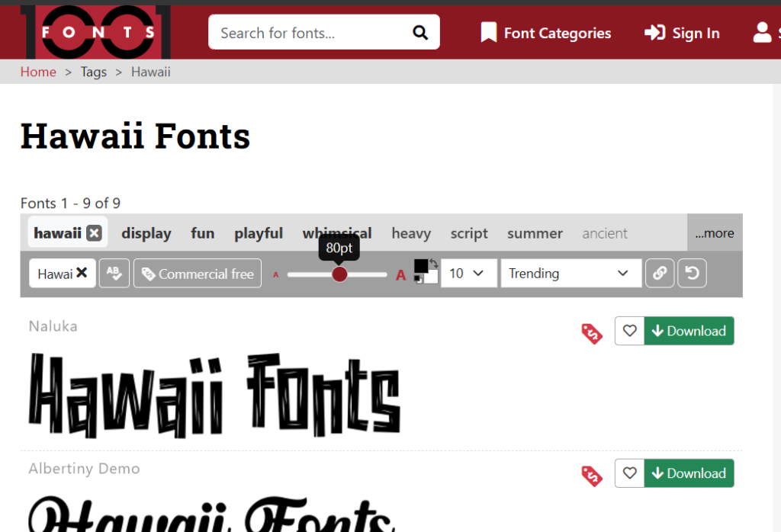
Task: Click the Albertiny Demo preview image
Action: pos(212,514)
